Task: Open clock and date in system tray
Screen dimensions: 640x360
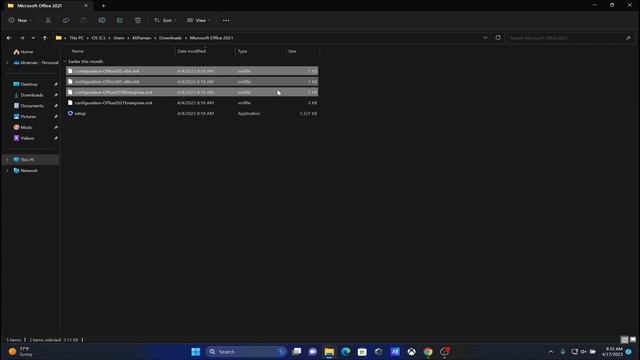Action: pyautogui.click(x=613, y=352)
